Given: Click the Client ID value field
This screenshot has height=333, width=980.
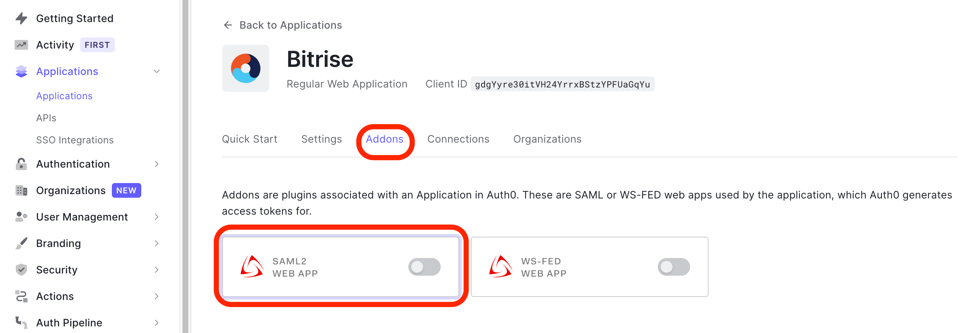Looking at the screenshot, I should point(562,84).
